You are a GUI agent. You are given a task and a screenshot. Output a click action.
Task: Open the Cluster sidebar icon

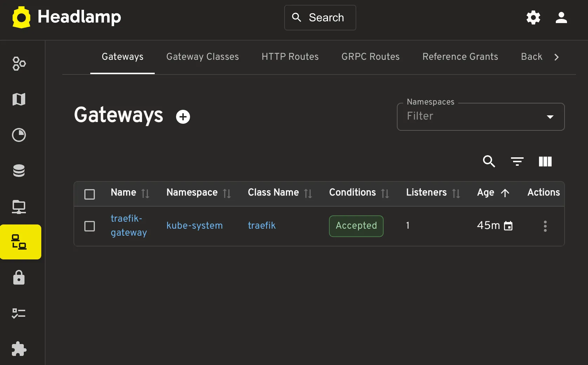click(19, 64)
